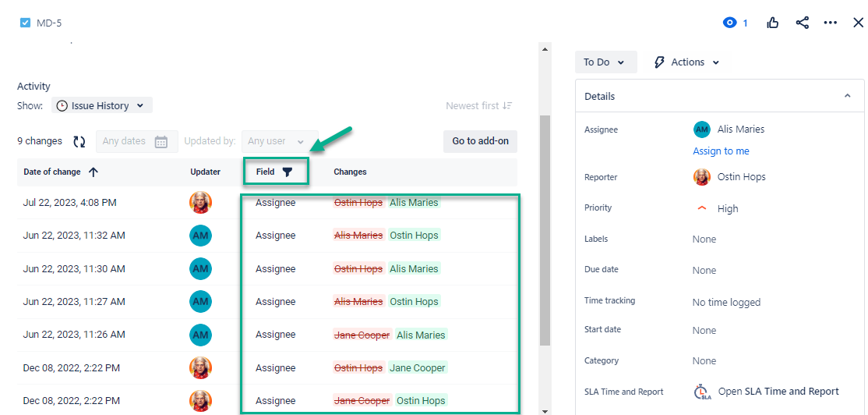Click the Activity heading
This screenshot has width=868, height=415.
pos(34,87)
